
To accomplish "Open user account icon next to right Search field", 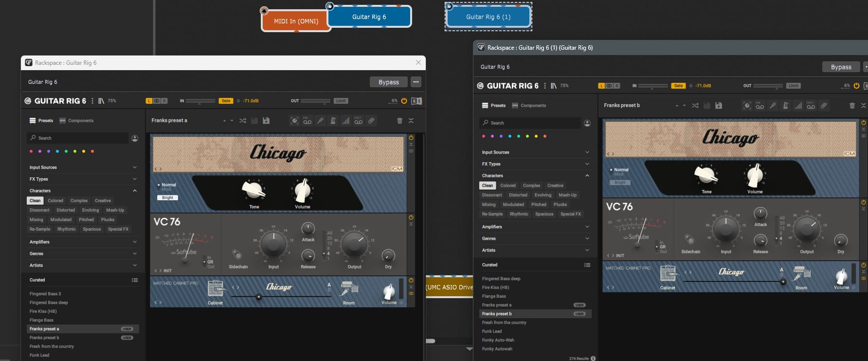I will [587, 123].
